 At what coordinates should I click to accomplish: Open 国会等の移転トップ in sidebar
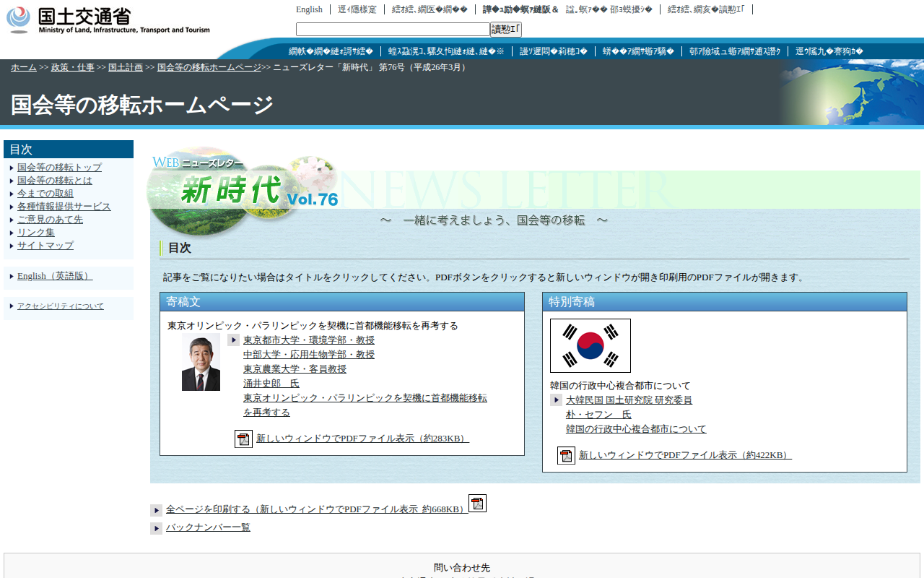coord(59,168)
